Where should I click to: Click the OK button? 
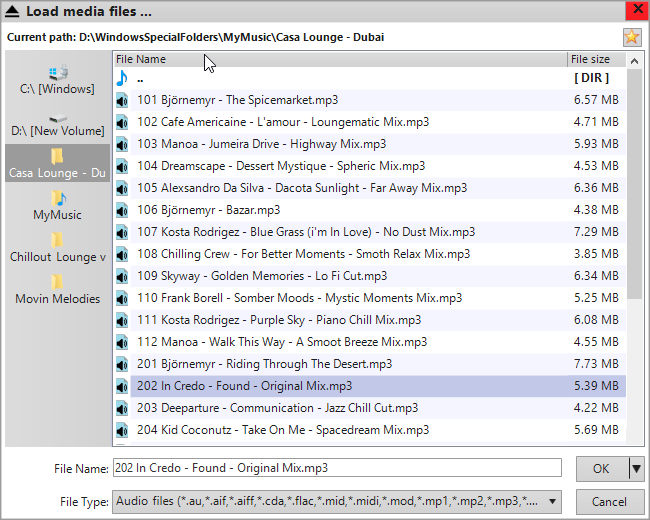pos(602,469)
